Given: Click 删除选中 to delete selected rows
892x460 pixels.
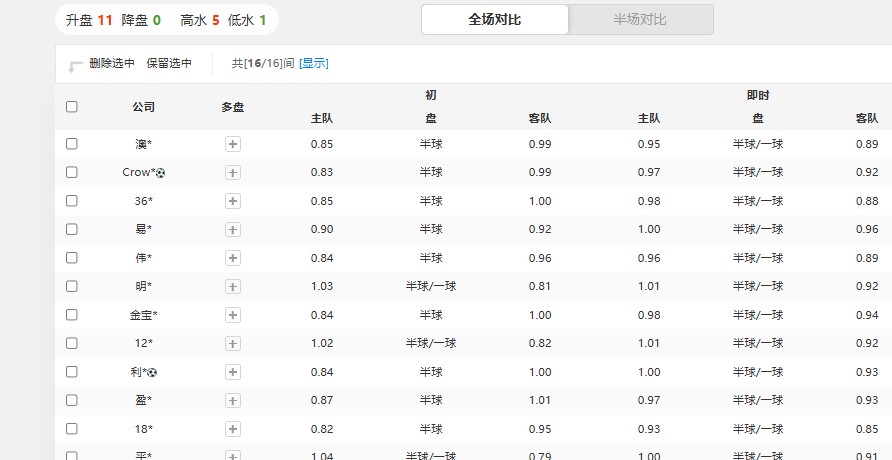Looking at the screenshot, I should coord(112,63).
